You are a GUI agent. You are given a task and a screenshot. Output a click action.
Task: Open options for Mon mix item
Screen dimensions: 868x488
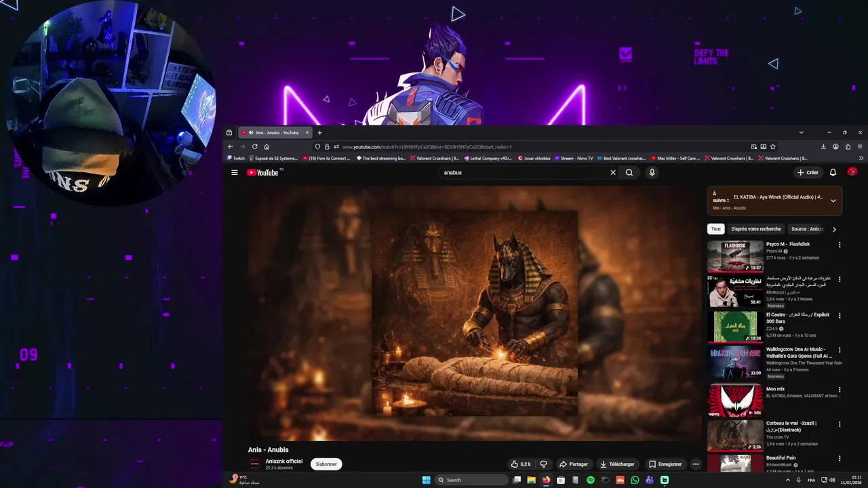click(x=840, y=390)
